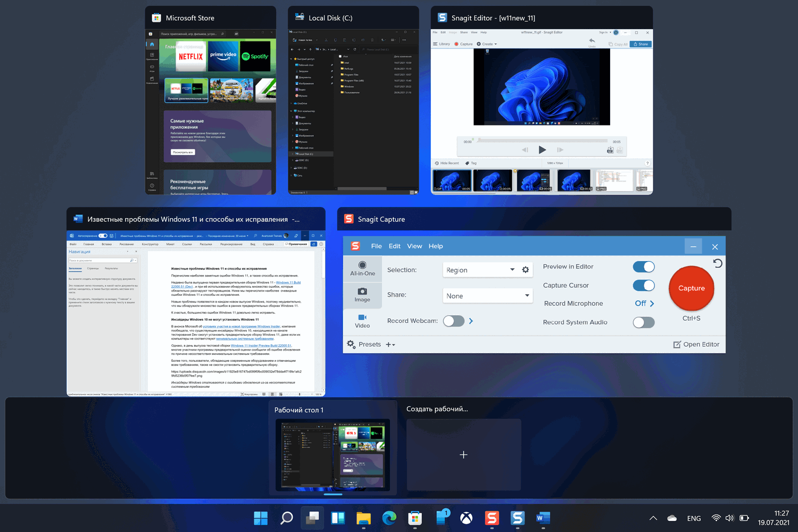Click the Presets gear icon
The width and height of the screenshot is (798, 532).
[x=351, y=344]
